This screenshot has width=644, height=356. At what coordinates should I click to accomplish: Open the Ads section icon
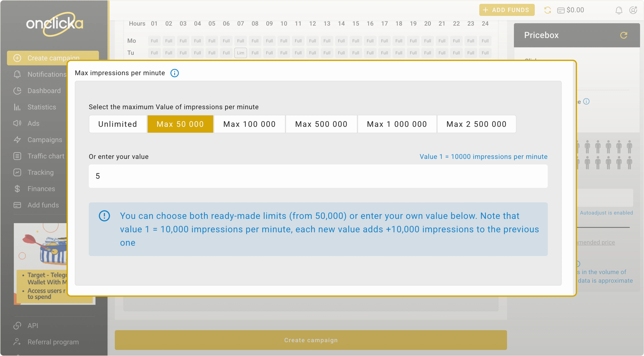coord(17,123)
